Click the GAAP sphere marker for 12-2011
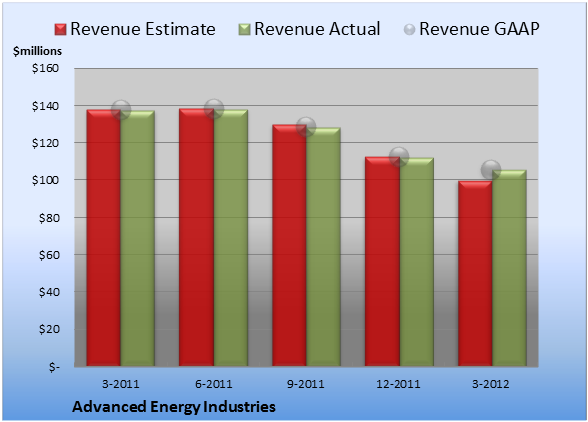This screenshot has width=588, height=422. pos(399,157)
